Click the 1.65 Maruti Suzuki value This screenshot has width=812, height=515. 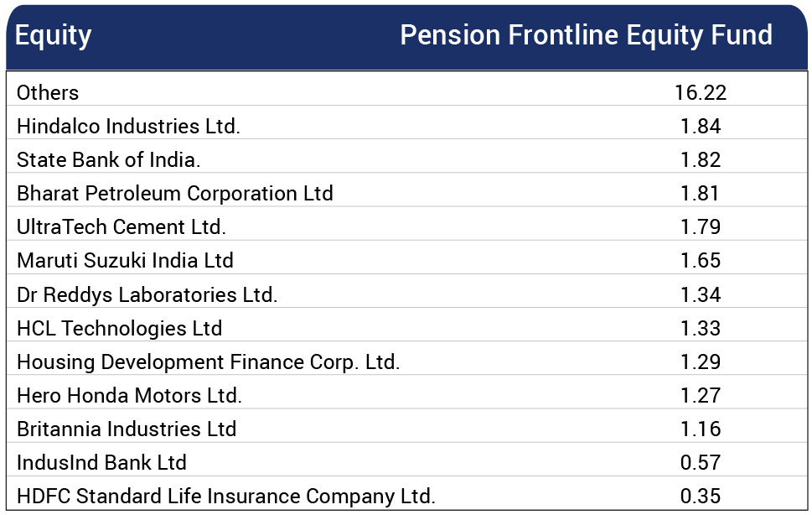(x=701, y=261)
